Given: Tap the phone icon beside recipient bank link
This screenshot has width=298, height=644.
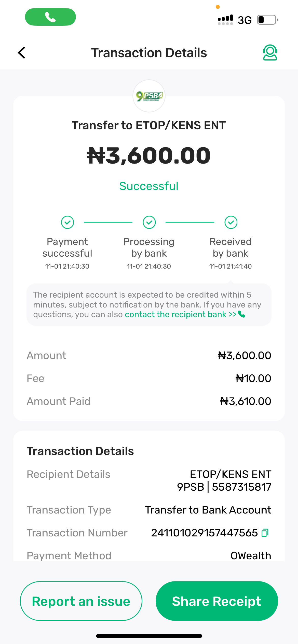Looking at the screenshot, I should pos(241,315).
